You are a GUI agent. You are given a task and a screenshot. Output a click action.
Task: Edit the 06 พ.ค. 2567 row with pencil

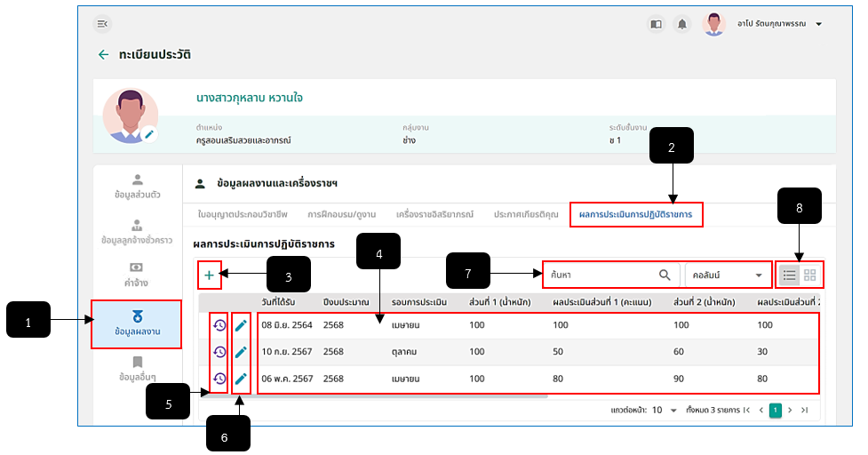pos(241,379)
